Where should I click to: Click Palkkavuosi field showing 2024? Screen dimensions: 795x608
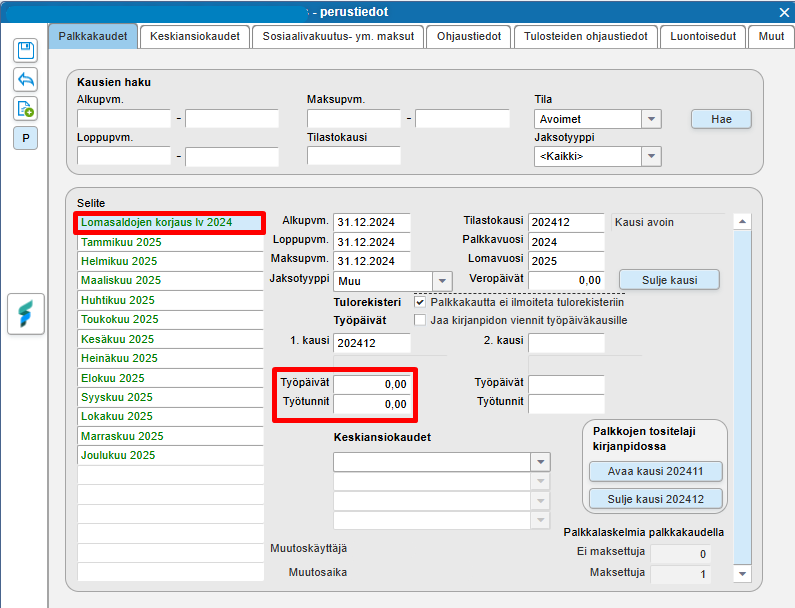[x=566, y=242]
